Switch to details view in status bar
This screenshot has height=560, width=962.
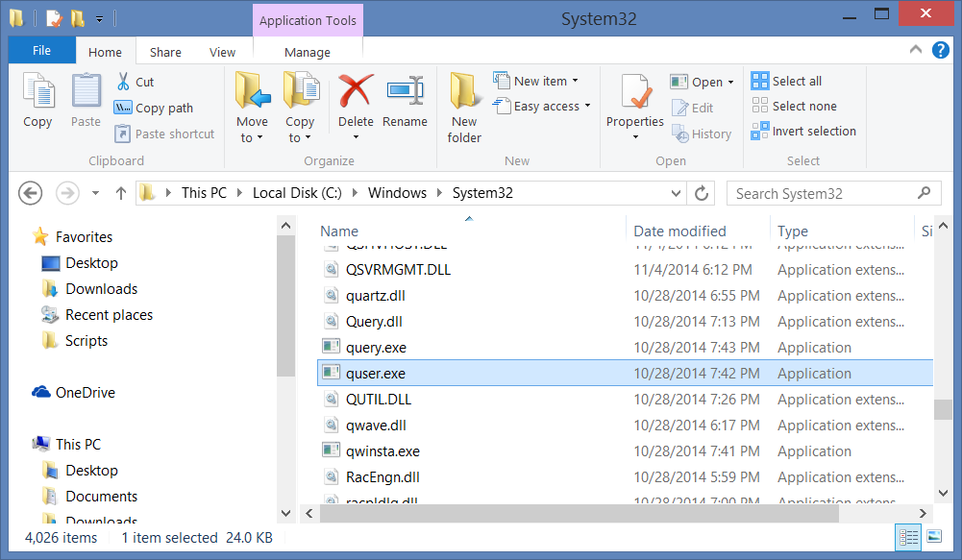point(907,537)
